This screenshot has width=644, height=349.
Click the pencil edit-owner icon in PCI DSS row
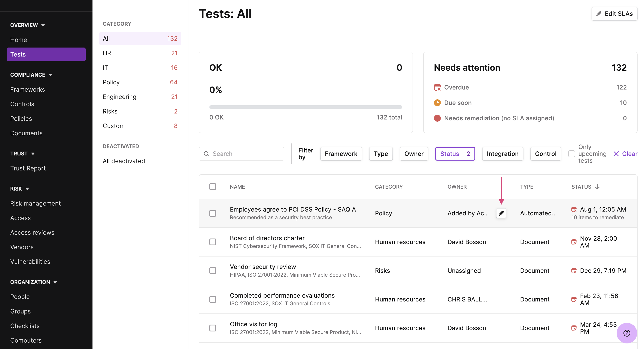pyautogui.click(x=501, y=213)
